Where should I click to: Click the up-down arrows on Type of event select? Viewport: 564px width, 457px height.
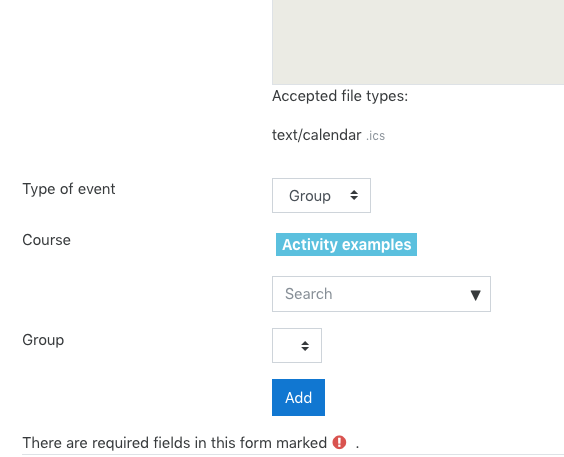click(x=354, y=195)
